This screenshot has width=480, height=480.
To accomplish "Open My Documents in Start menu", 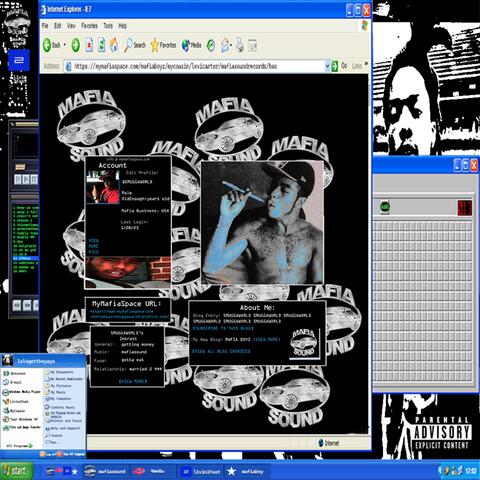I will click(59, 372).
